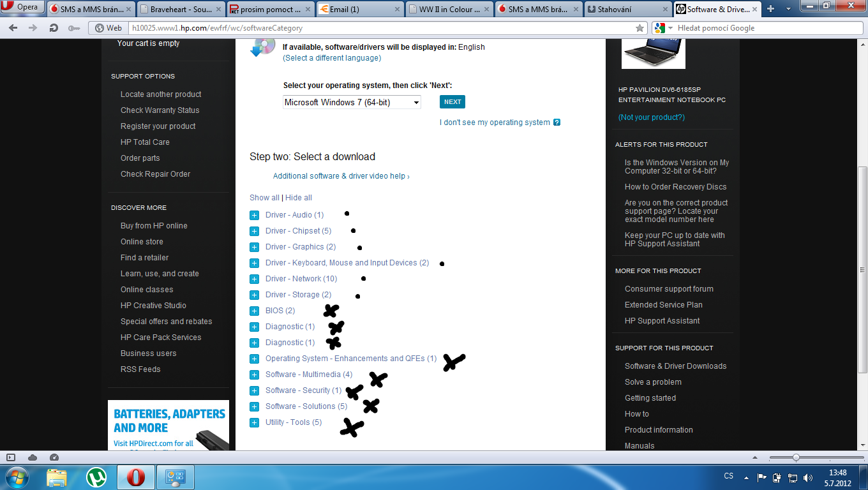Screen dimensions: 868x490
Task: Click the Show all link
Action: (264, 198)
